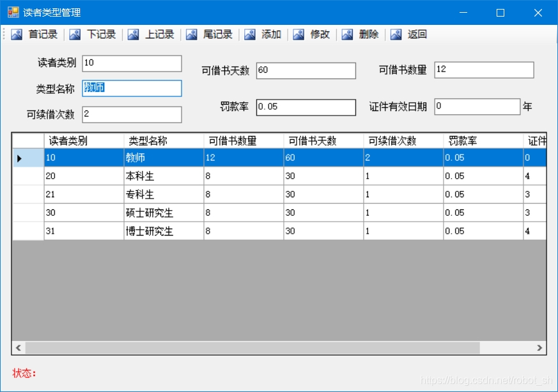
Task: Minimize the 读者类型管理 window
Action: click(463, 13)
